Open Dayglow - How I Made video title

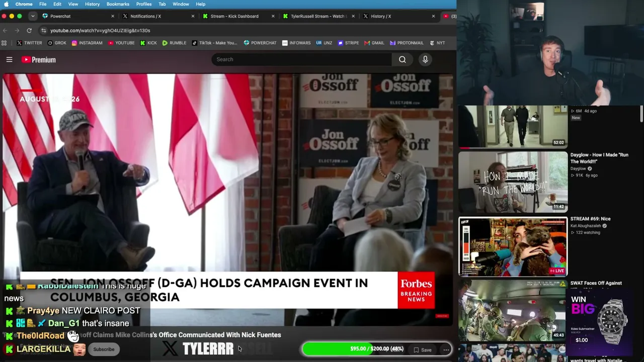coord(599,158)
